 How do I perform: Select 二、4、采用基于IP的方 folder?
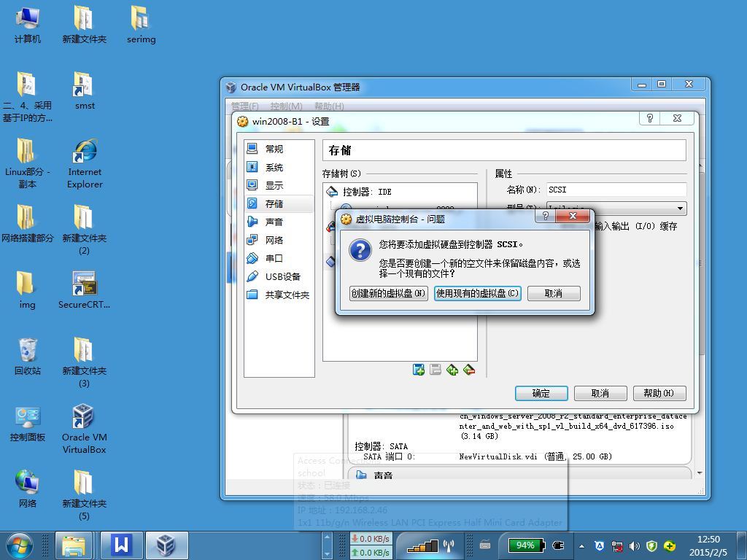tap(27, 98)
